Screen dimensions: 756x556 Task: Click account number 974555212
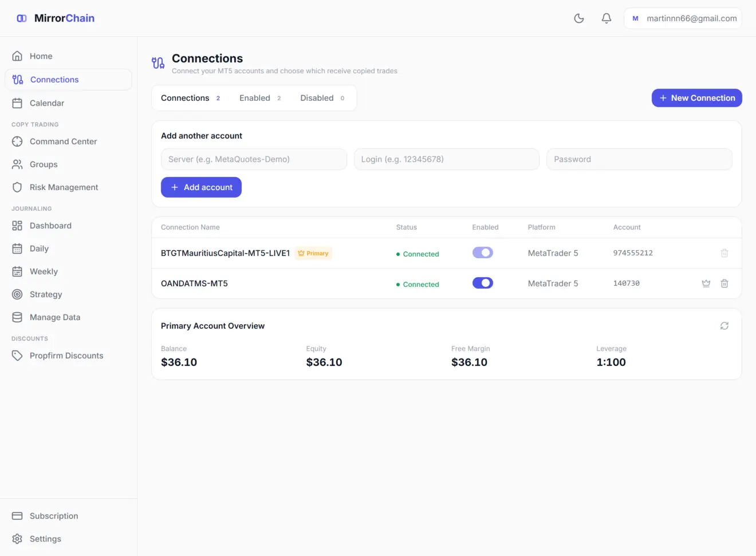633,253
